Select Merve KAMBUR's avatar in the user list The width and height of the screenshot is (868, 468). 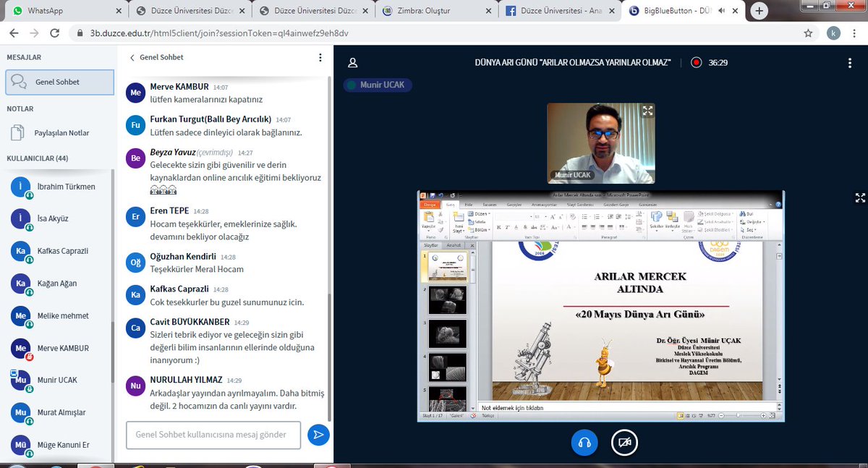pyautogui.click(x=20, y=348)
